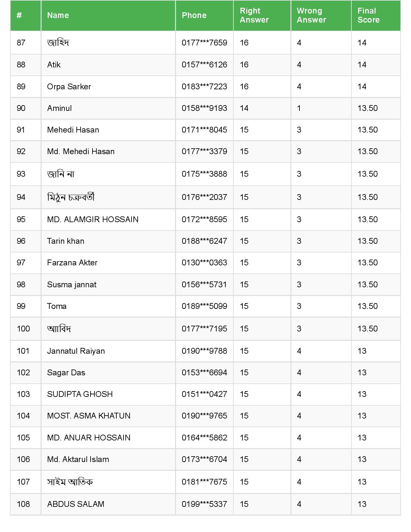Screen dimensions: 411x532
Task: Click the name Aminul in row 90
Action: click(59, 108)
